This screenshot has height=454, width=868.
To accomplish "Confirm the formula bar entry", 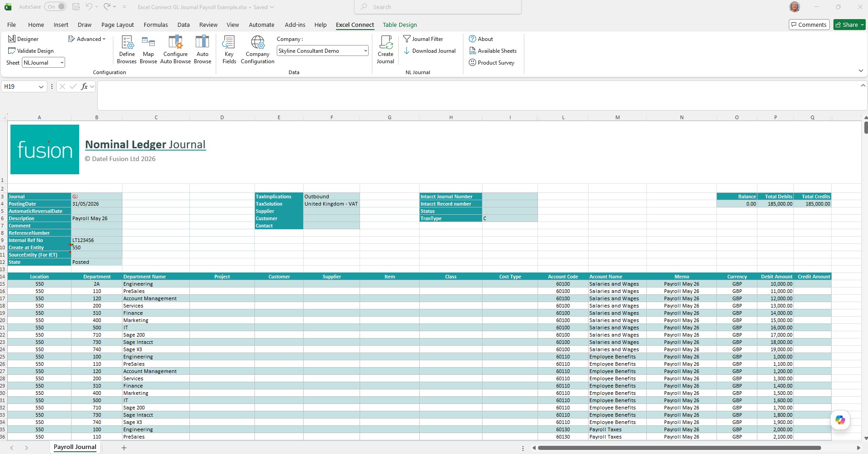I will click(x=73, y=86).
